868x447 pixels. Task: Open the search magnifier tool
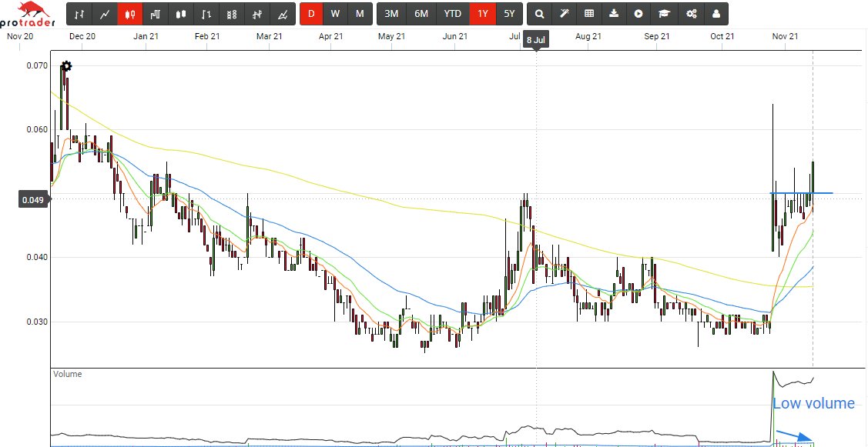pos(540,14)
